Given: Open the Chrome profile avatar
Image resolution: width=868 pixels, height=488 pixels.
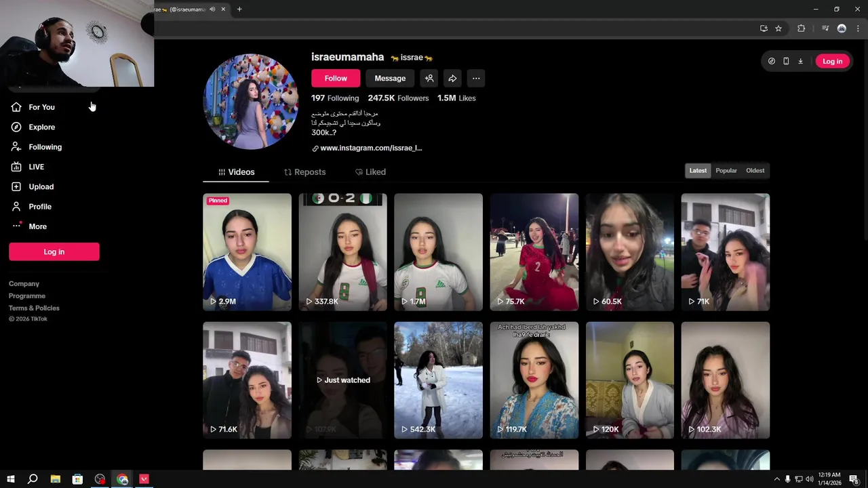Looking at the screenshot, I should pos(842,28).
